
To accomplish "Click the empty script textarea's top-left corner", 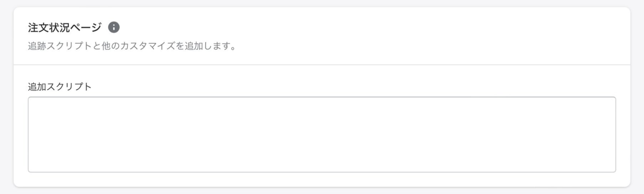I will click(30, 99).
